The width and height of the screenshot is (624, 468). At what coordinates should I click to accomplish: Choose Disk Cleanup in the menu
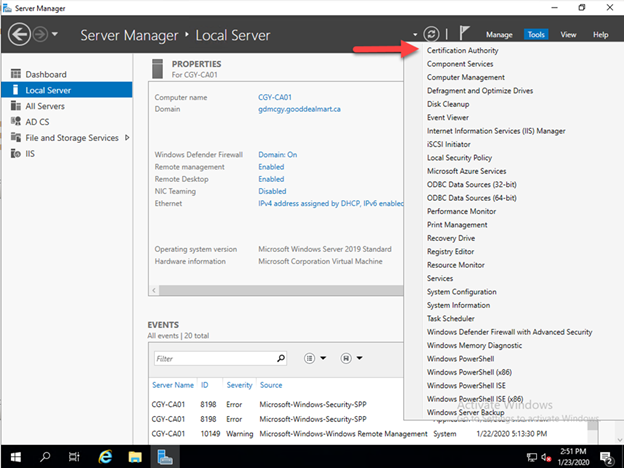448,104
